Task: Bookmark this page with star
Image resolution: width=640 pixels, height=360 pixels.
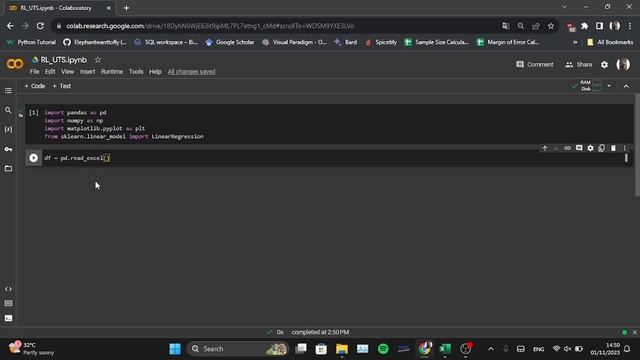Action: tap(551, 26)
